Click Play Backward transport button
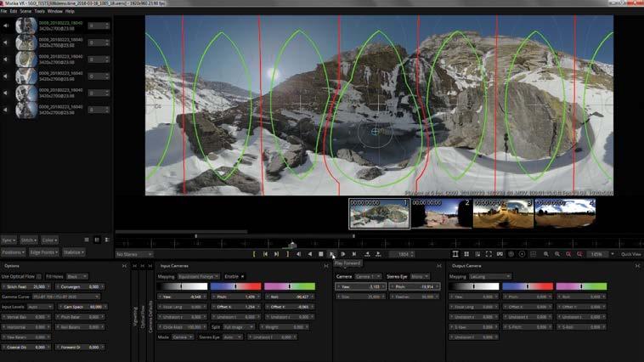Image resolution: width=644 pixels, height=362 pixels. click(x=310, y=254)
